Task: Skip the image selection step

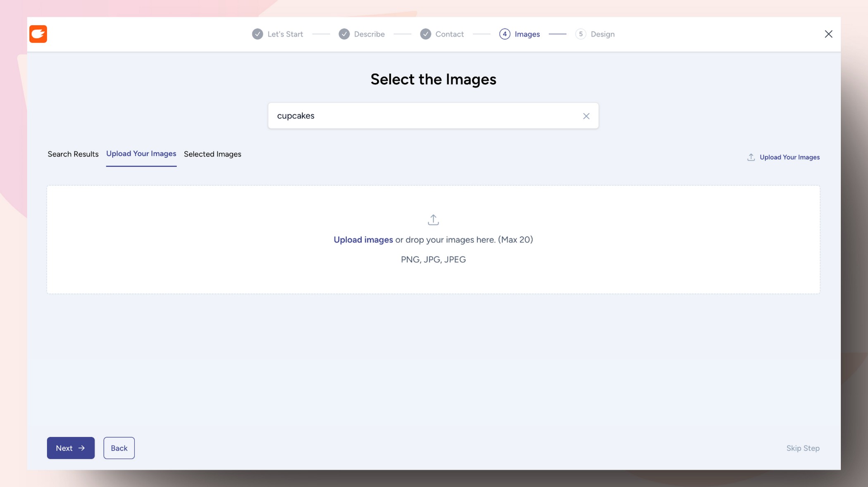Action: pyautogui.click(x=802, y=448)
